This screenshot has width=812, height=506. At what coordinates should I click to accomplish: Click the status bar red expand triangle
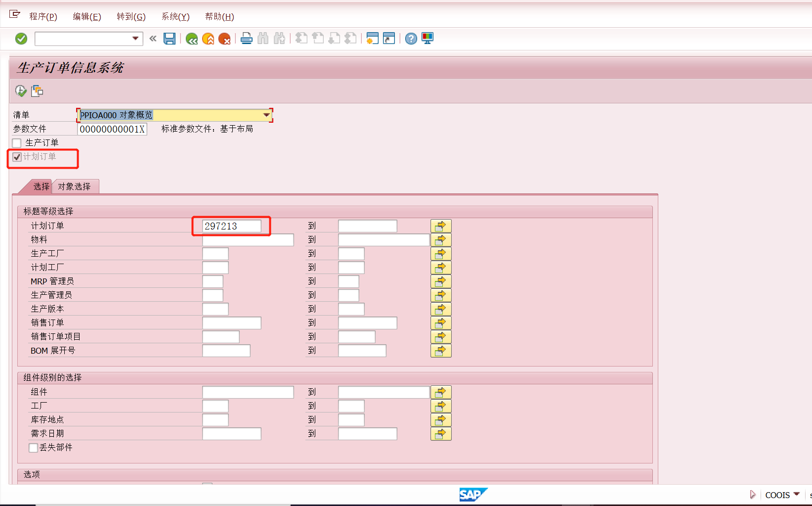tap(752, 494)
